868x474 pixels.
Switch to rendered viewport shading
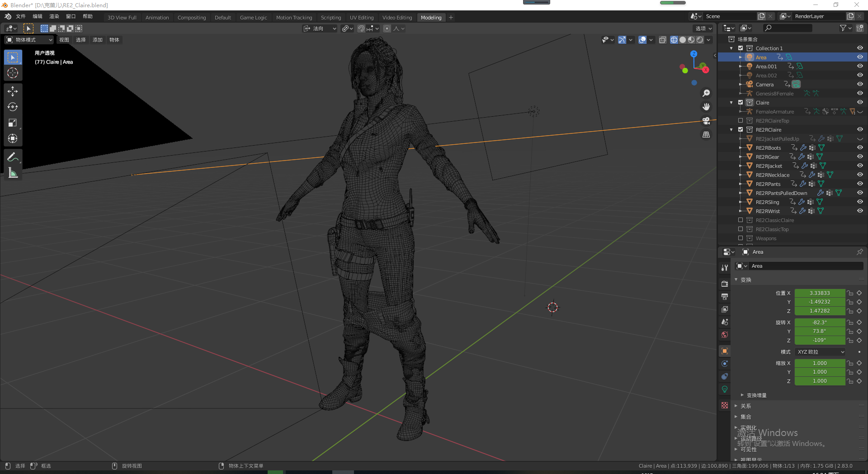(x=700, y=40)
